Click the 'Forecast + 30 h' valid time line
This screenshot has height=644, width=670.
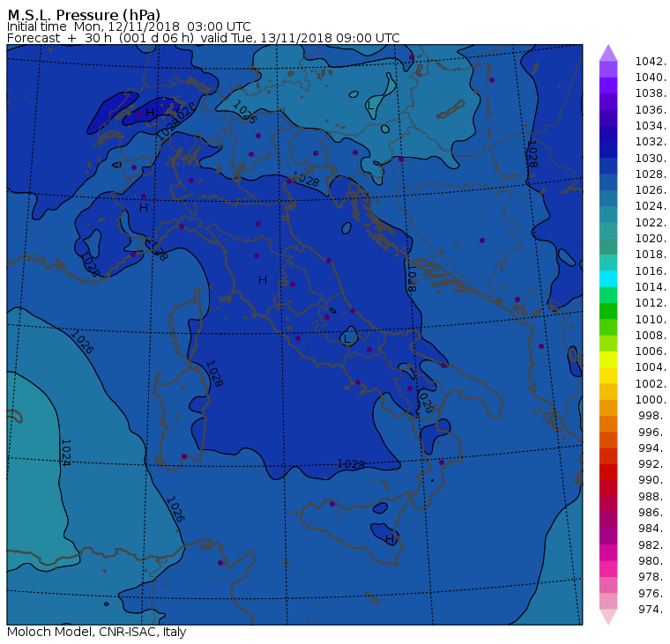coord(204,38)
